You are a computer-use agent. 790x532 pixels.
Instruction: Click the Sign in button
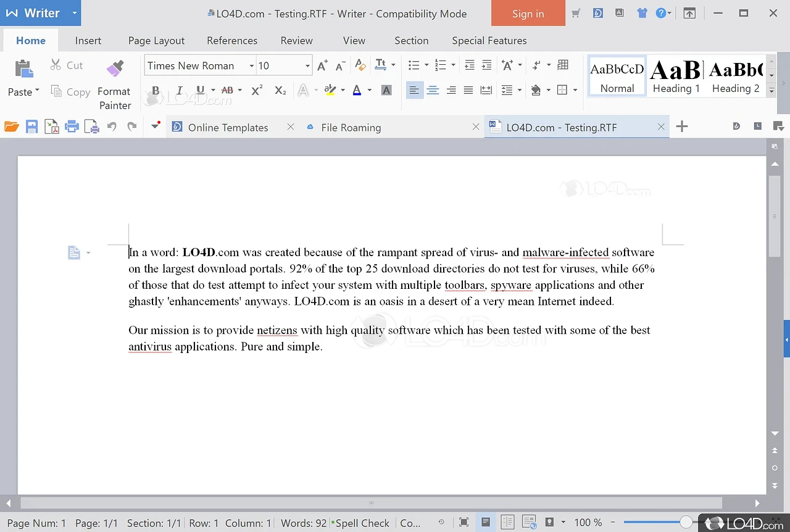click(x=528, y=13)
